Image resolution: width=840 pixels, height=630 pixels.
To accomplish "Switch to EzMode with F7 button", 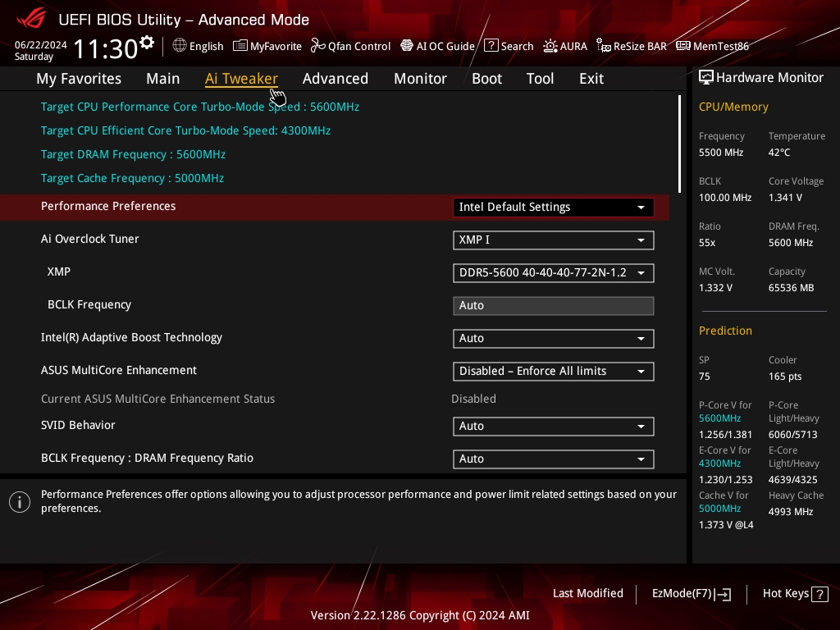I will click(x=692, y=593).
